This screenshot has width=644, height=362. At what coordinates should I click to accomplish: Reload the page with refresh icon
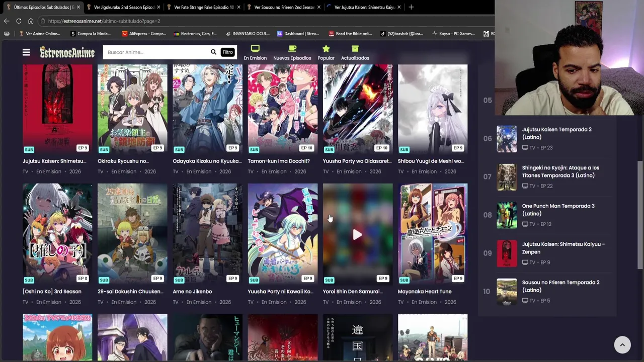pyautogui.click(x=19, y=21)
